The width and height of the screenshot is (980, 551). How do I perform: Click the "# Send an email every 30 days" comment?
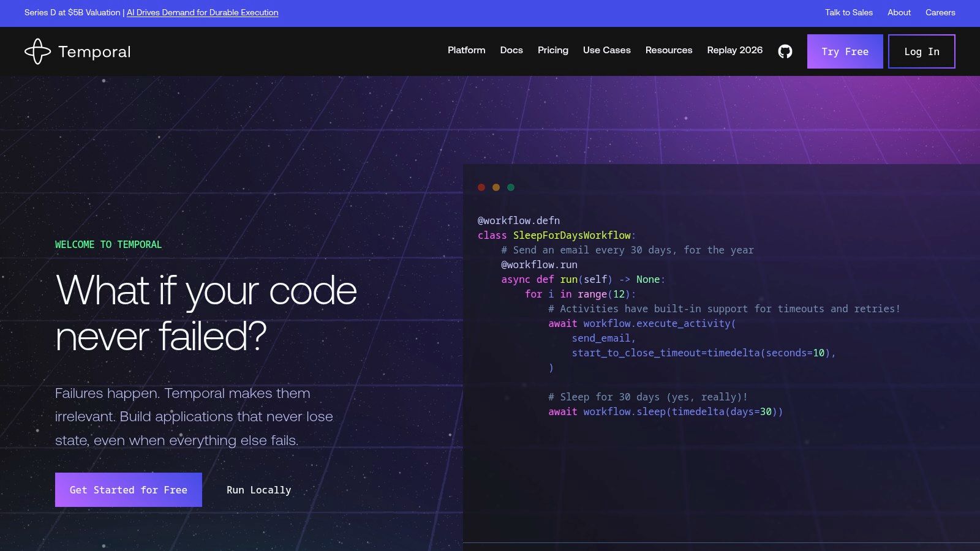click(627, 250)
